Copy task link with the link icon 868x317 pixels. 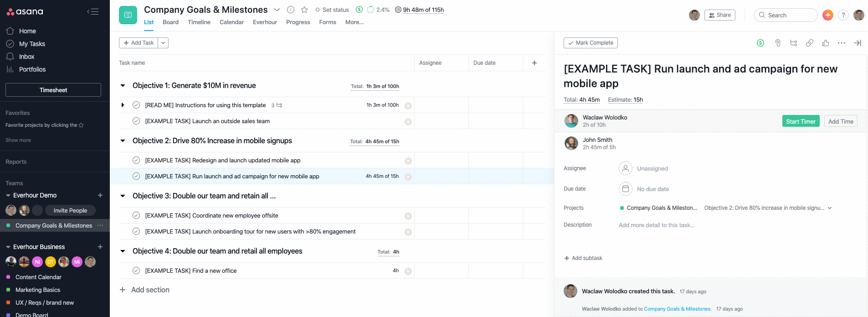(810, 43)
